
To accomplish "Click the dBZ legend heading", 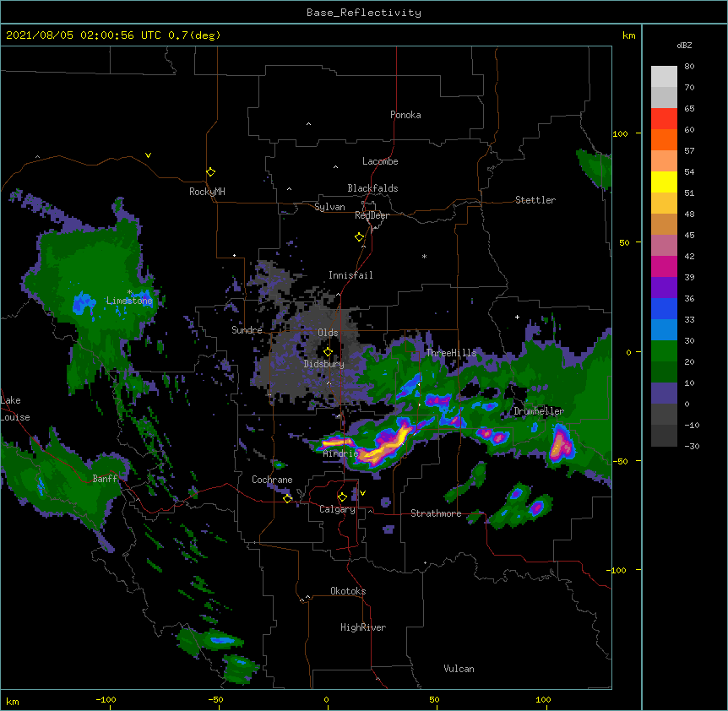I will click(684, 46).
